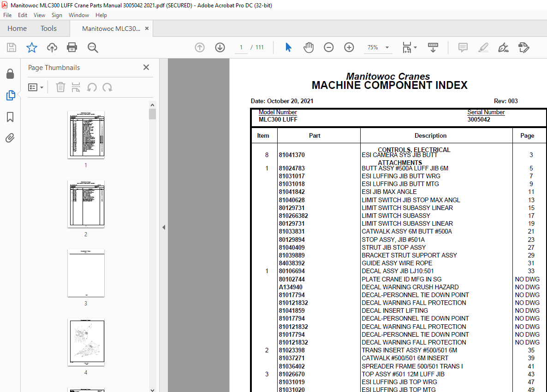Open the Edit menu
The width and height of the screenshot is (547, 392).
pos(23,15)
